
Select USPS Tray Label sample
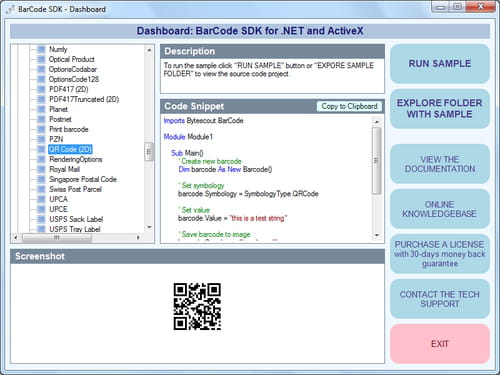click(75, 229)
